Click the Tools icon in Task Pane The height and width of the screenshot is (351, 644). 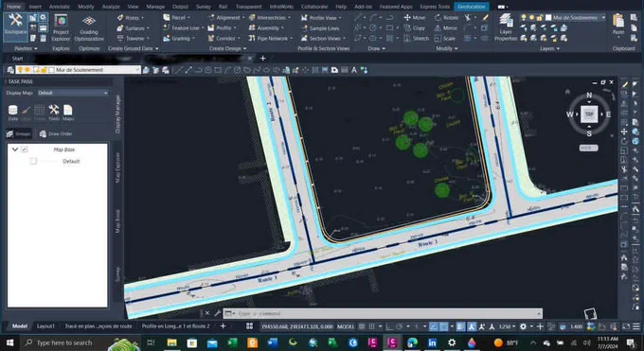click(x=54, y=113)
